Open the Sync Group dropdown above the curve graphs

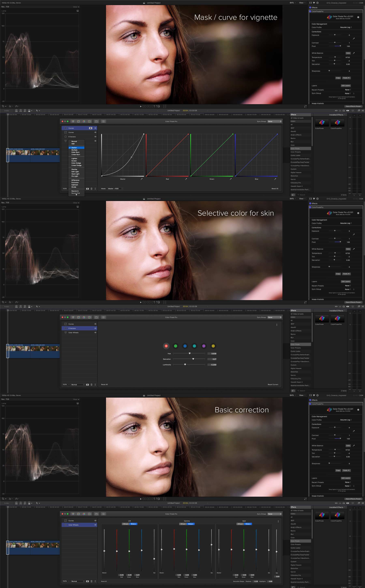pyautogui.click(x=275, y=121)
